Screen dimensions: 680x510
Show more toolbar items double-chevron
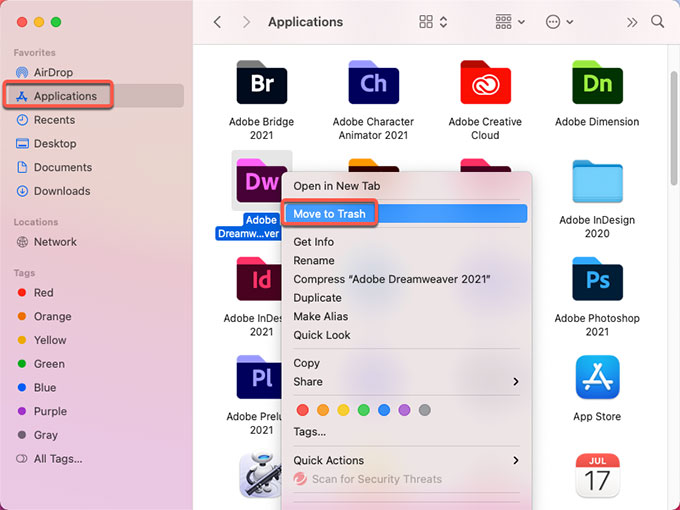pyautogui.click(x=632, y=22)
